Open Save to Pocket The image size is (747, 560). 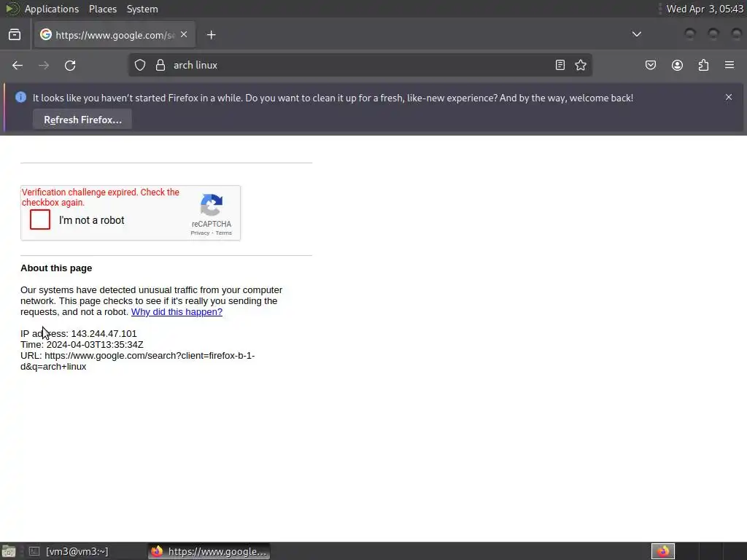(650, 65)
